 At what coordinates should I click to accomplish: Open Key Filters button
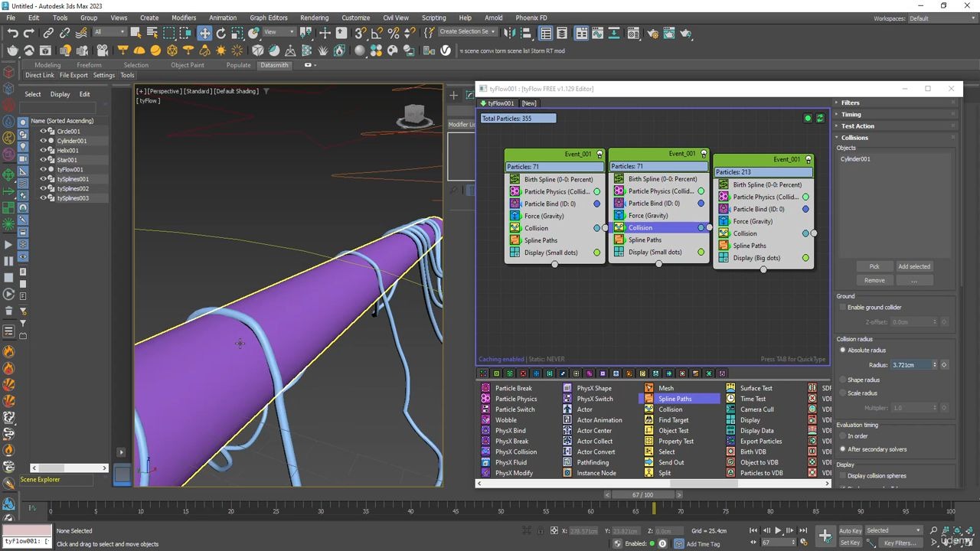(900, 543)
